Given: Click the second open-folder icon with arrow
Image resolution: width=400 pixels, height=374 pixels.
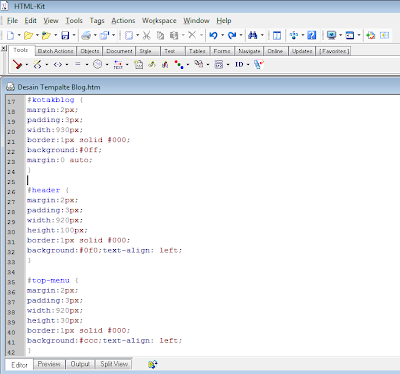Looking at the screenshot, I should tap(47, 35).
